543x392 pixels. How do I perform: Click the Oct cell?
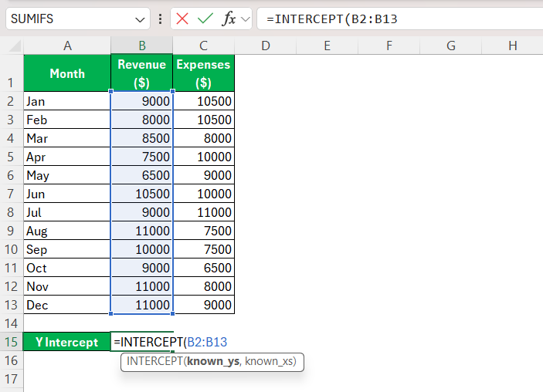tap(67, 268)
